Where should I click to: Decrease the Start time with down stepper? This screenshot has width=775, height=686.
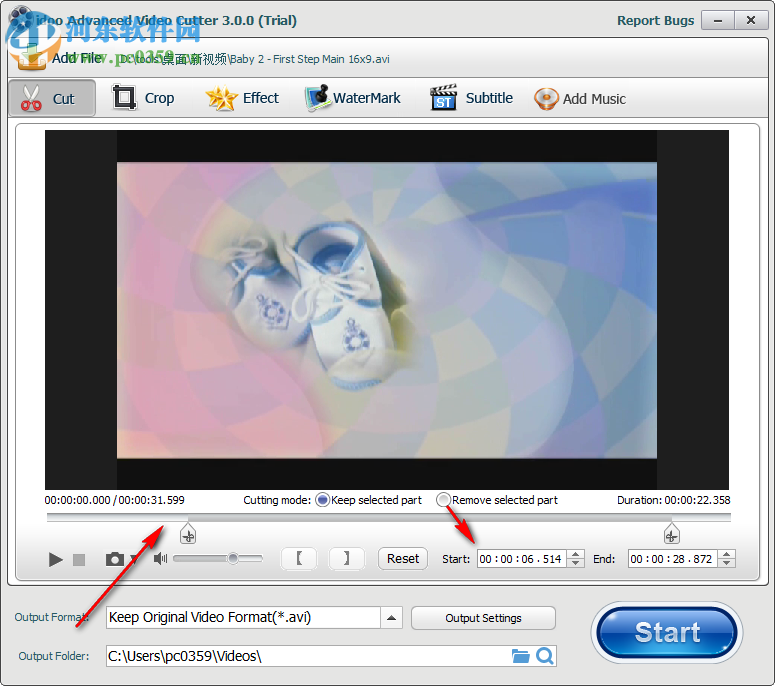click(x=575, y=563)
